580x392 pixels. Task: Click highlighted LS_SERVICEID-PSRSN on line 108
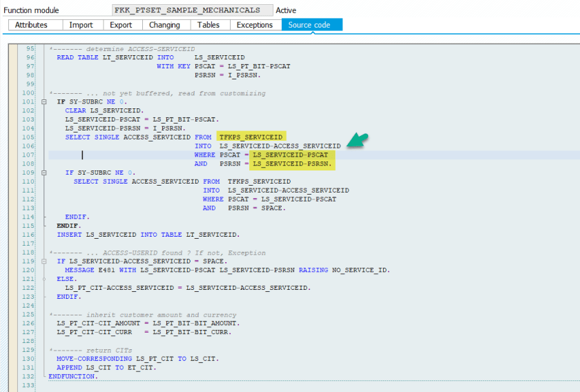coord(293,164)
